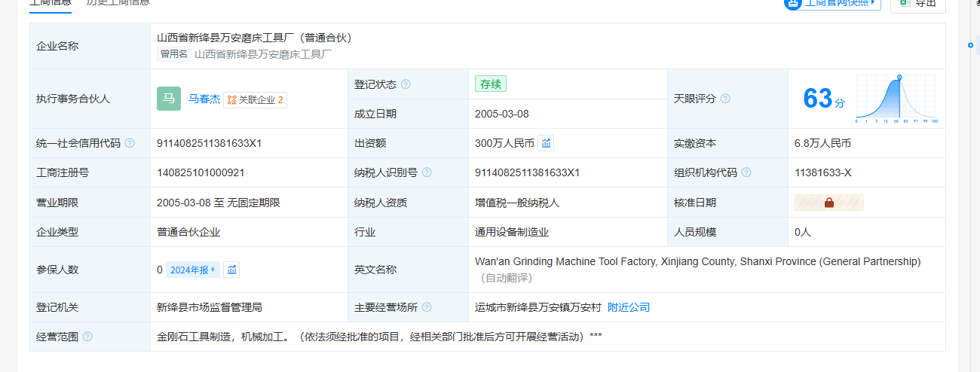Open 关联企业 2 tag

[255, 99]
